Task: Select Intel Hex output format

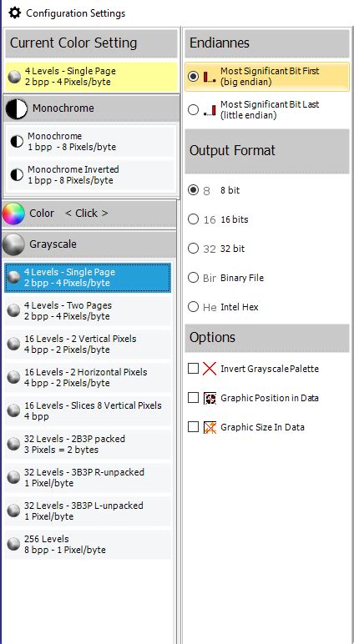Action: pos(193,307)
